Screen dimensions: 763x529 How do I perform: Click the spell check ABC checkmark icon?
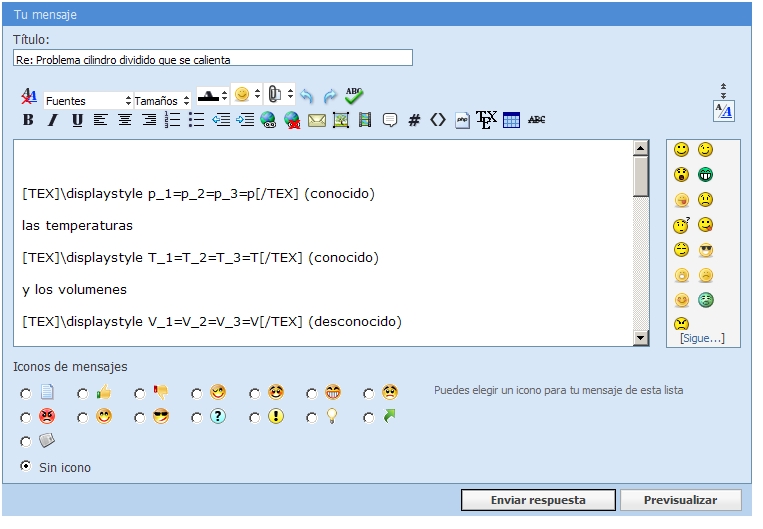pyautogui.click(x=354, y=96)
